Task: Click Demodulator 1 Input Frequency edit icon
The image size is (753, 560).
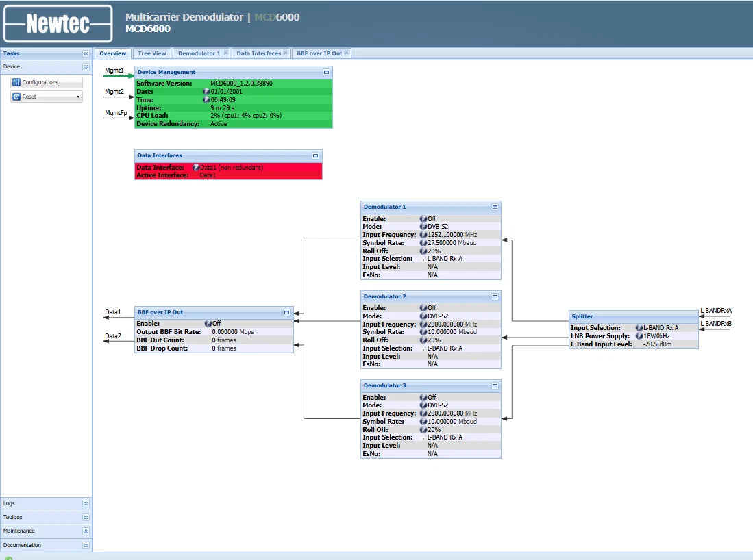Action: (423, 235)
